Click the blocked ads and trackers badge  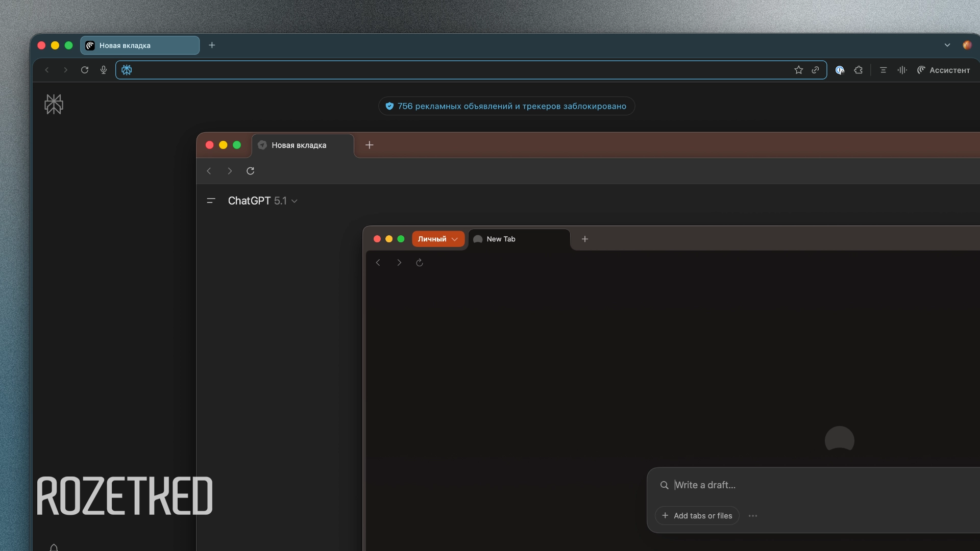point(506,106)
